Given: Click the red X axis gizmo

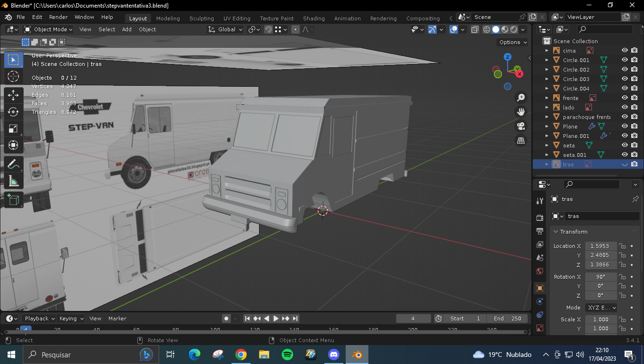Looking at the screenshot, I should pyautogui.click(x=519, y=74).
